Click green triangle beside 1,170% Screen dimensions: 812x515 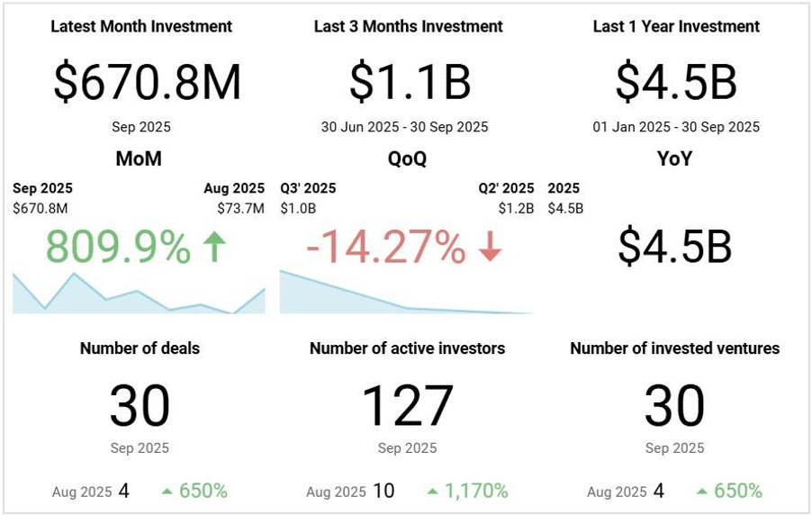click(432, 491)
